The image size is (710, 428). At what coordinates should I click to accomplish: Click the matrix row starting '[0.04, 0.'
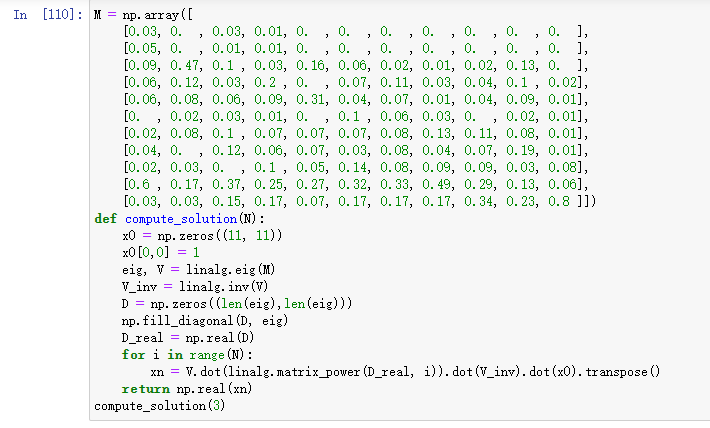click(x=356, y=150)
